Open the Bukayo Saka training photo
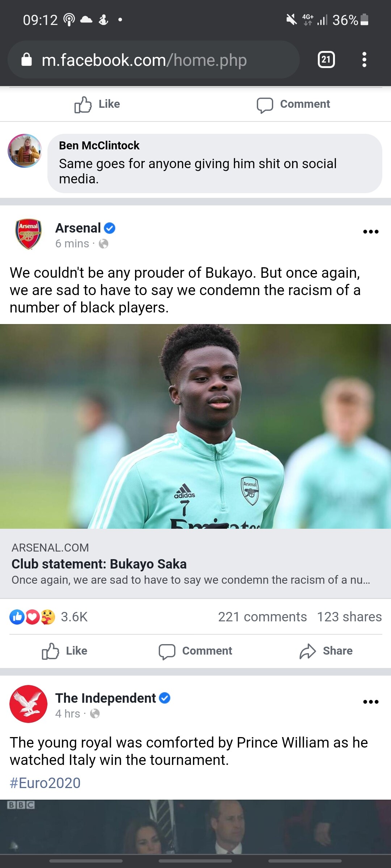 pos(195,426)
